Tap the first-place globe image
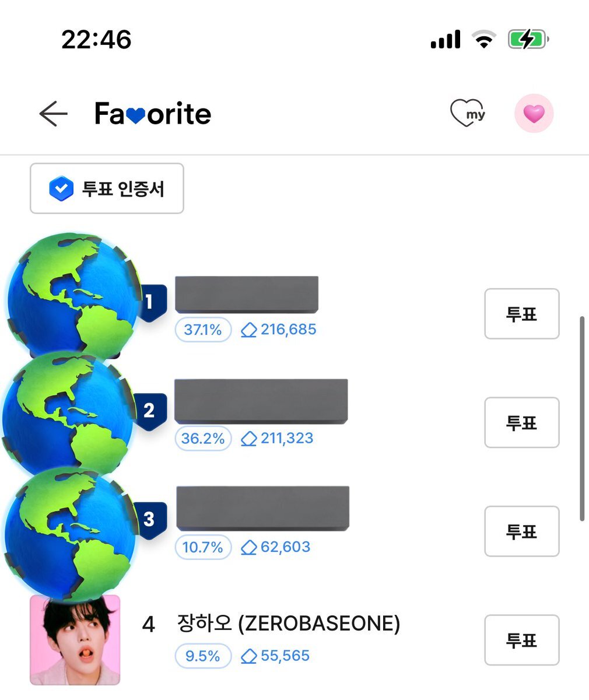 click(x=73, y=295)
